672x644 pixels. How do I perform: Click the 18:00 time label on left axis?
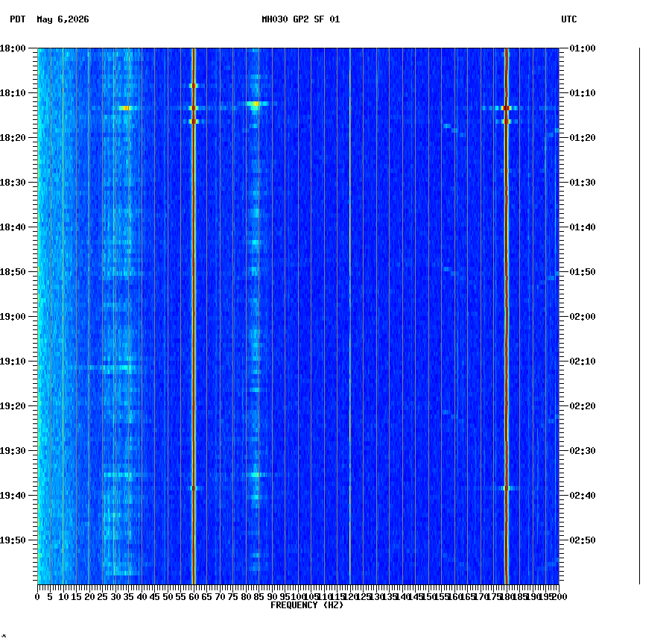click(13, 48)
